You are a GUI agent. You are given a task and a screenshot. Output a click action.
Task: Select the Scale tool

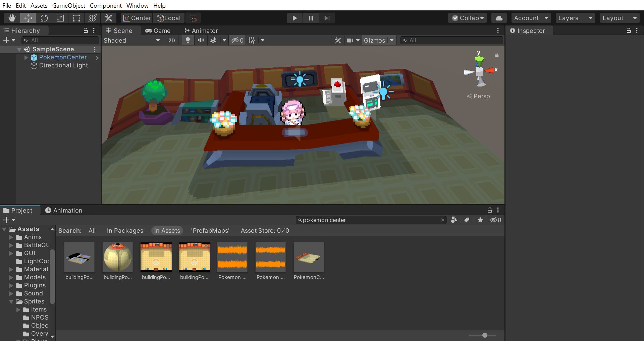60,18
